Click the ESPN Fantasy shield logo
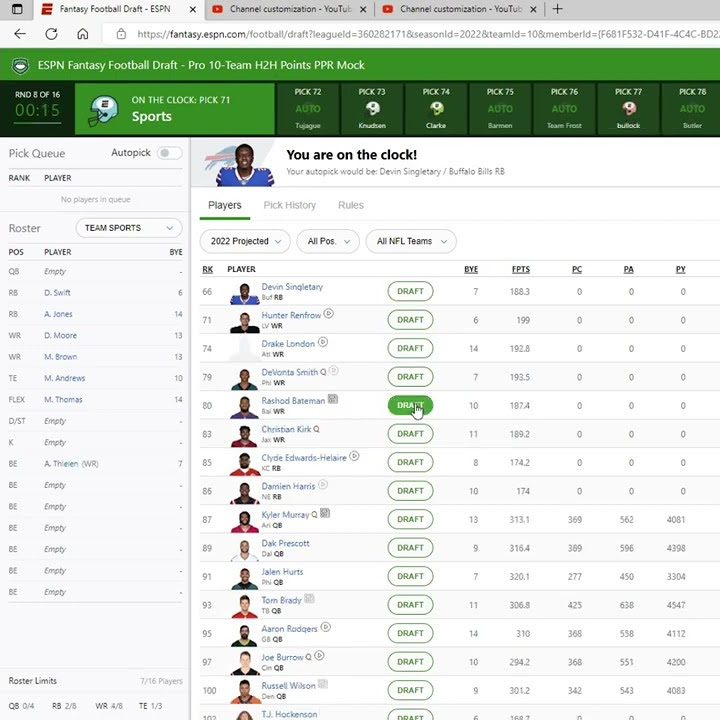The height and width of the screenshot is (720, 720). click(x=20, y=65)
